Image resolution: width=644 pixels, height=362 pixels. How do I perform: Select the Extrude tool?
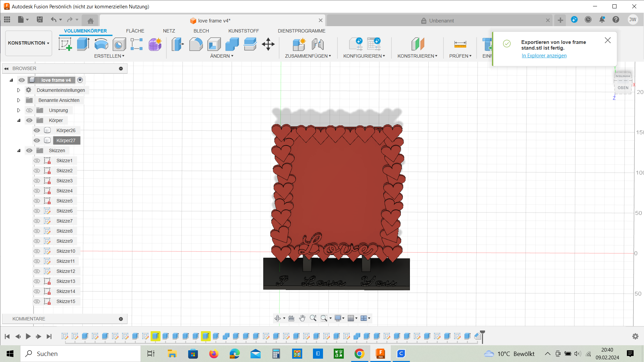coord(83,44)
